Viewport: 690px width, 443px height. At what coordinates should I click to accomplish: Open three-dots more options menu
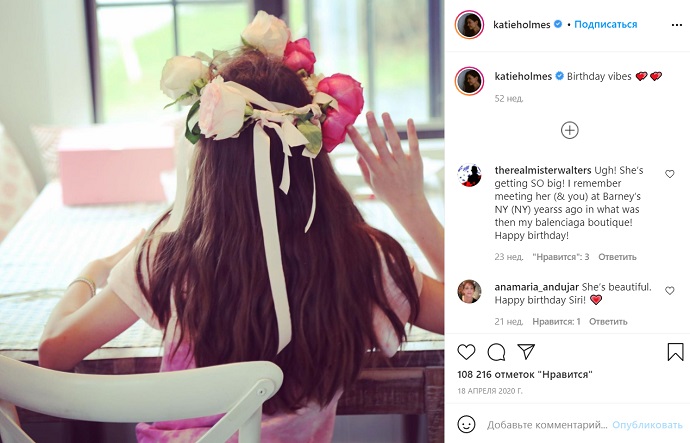click(x=677, y=25)
